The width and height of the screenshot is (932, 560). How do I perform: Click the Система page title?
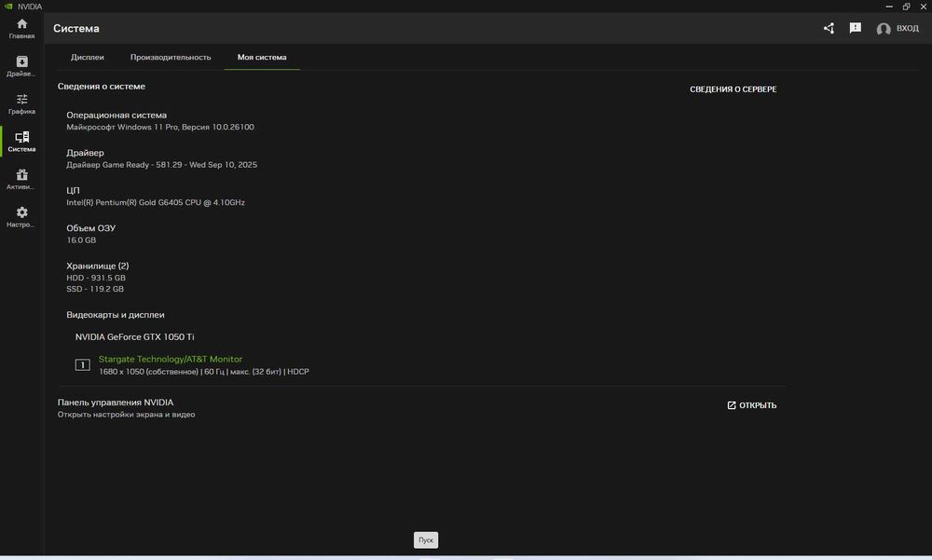[x=76, y=28]
